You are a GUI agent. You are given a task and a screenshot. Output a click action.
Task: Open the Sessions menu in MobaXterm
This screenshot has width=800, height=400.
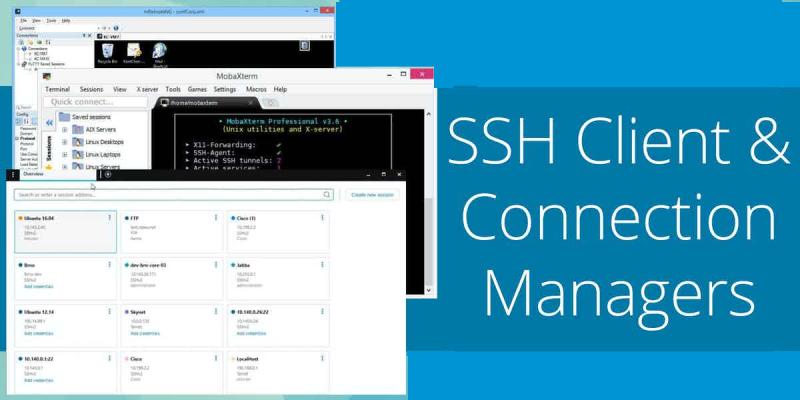[91, 89]
